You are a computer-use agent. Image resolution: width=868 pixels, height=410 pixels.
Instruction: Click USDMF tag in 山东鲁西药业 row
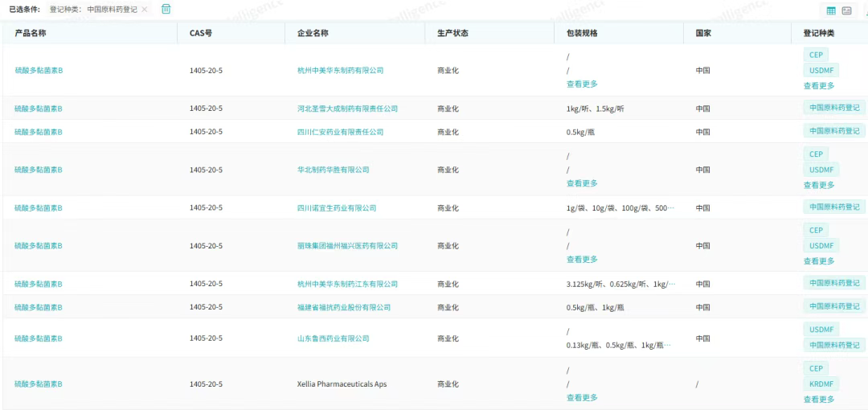pyautogui.click(x=821, y=330)
